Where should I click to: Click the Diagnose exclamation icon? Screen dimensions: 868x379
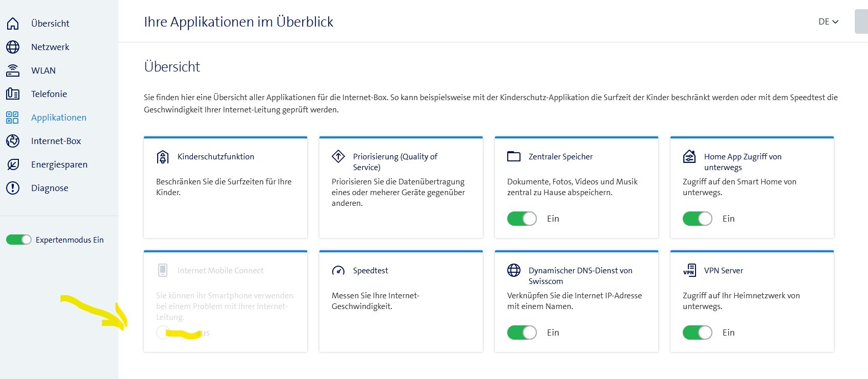(x=13, y=188)
